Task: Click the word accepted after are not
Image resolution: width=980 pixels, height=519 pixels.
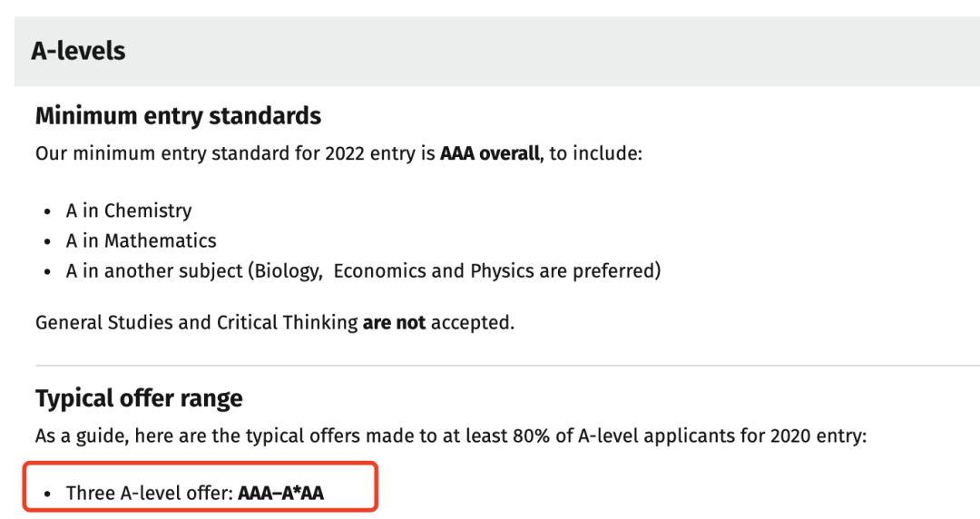Action: pyautogui.click(x=472, y=323)
